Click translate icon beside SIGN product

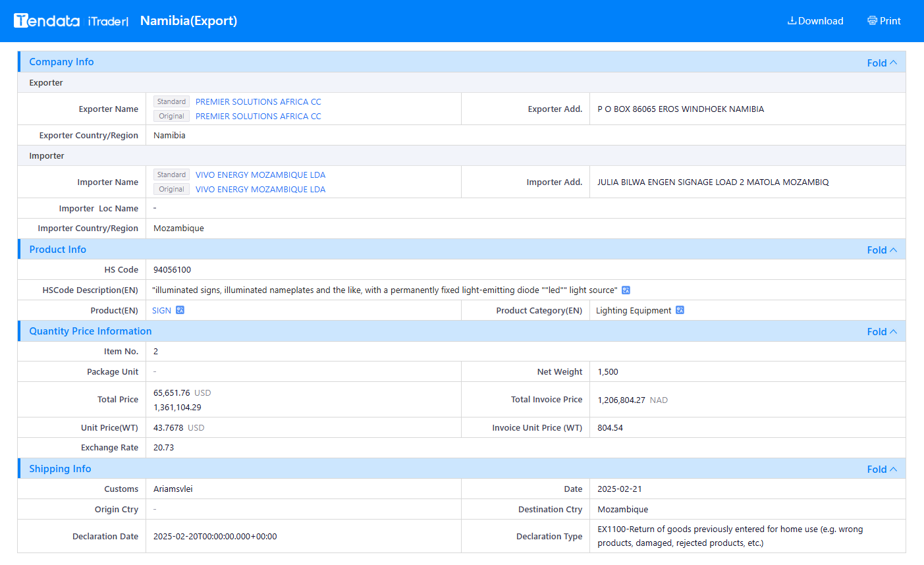click(x=180, y=310)
